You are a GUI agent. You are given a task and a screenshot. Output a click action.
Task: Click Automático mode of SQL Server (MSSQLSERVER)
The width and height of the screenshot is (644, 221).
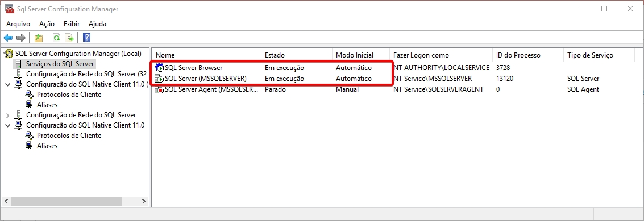(354, 78)
